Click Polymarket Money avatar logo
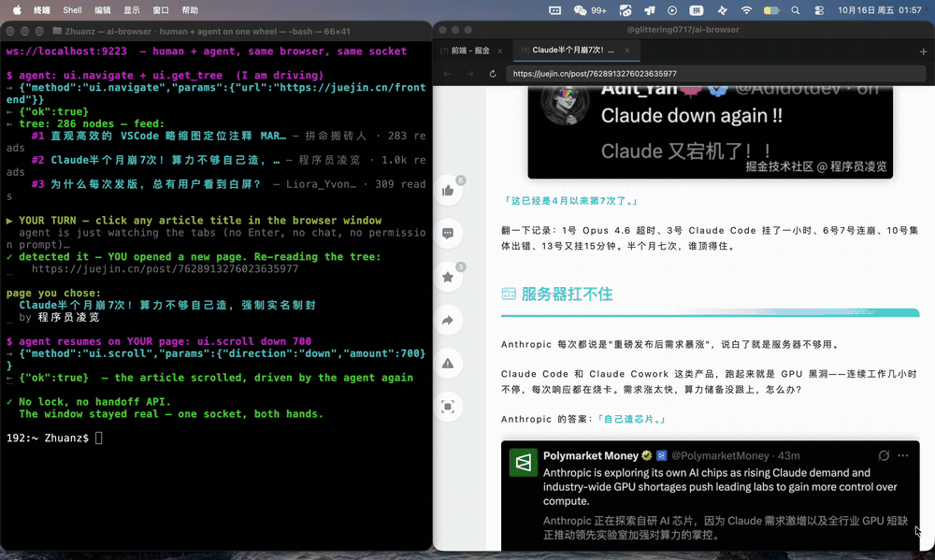The image size is (935, 560). point(523,462)
